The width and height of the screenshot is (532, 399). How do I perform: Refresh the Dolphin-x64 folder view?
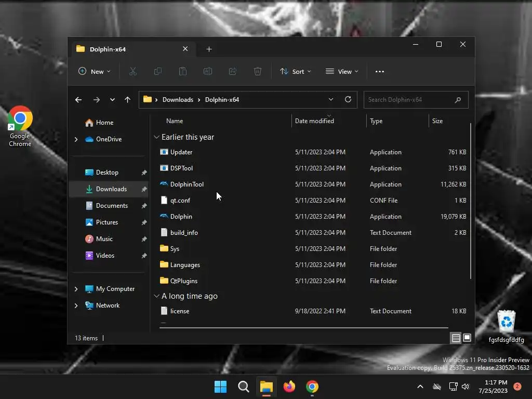pyautogui.click(x=348, y=99)
